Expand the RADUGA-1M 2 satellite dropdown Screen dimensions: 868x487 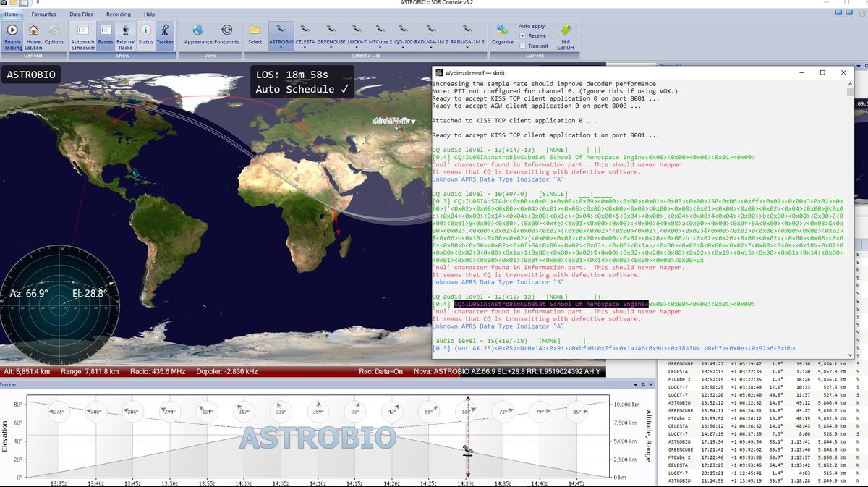pos(432,47)
